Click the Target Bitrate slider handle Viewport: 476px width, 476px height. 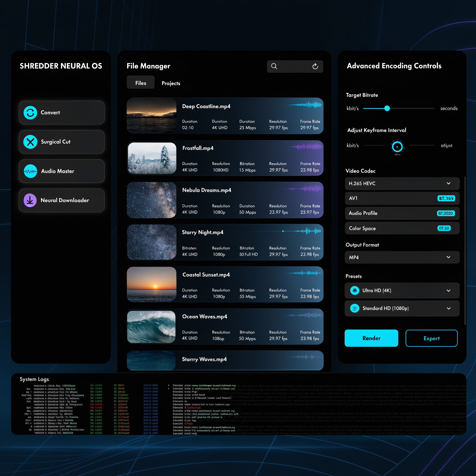coord(387,108)
